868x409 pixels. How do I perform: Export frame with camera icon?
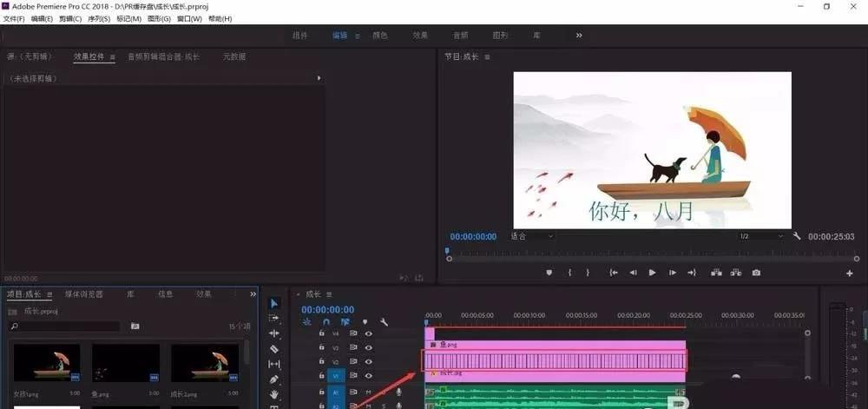(x=756, y=273)
